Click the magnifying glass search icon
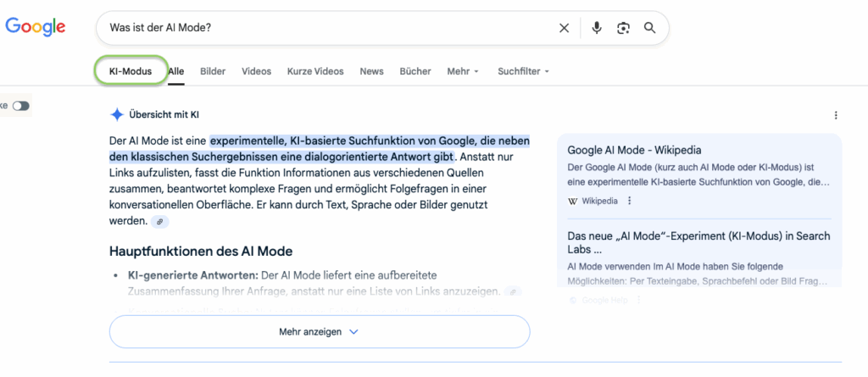The width and height of the screenshot is (868, 377). [650, 28]
